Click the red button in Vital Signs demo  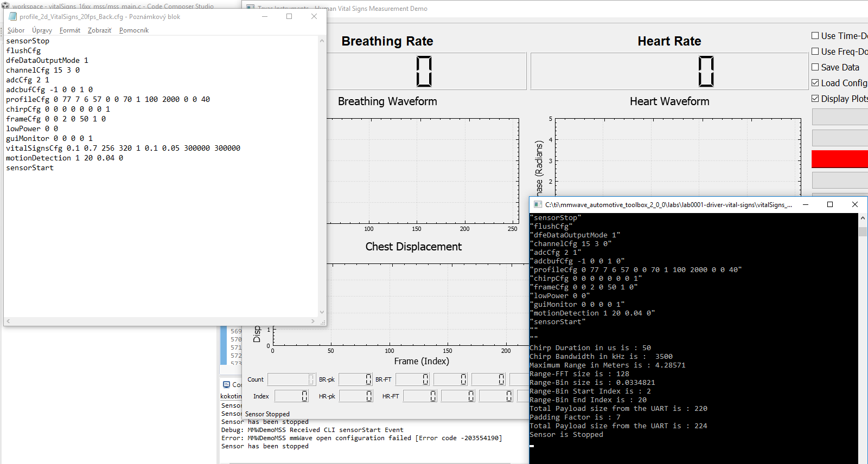(x=840, y=159)
